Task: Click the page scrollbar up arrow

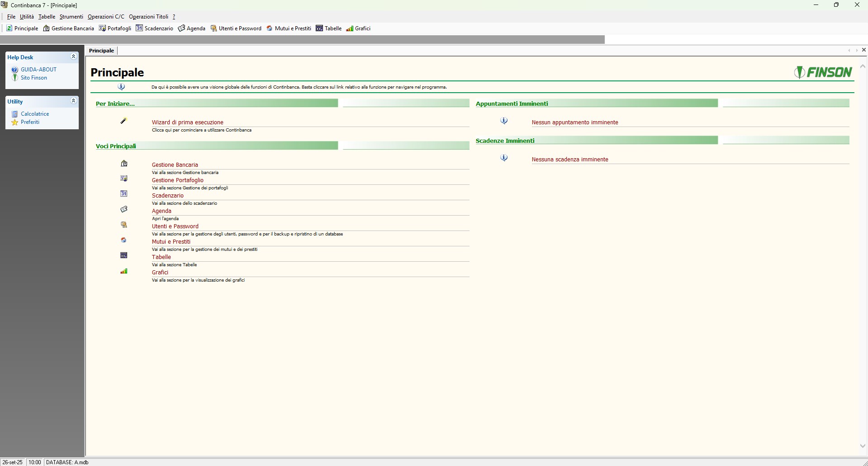Action: click(x=863, y=66)
